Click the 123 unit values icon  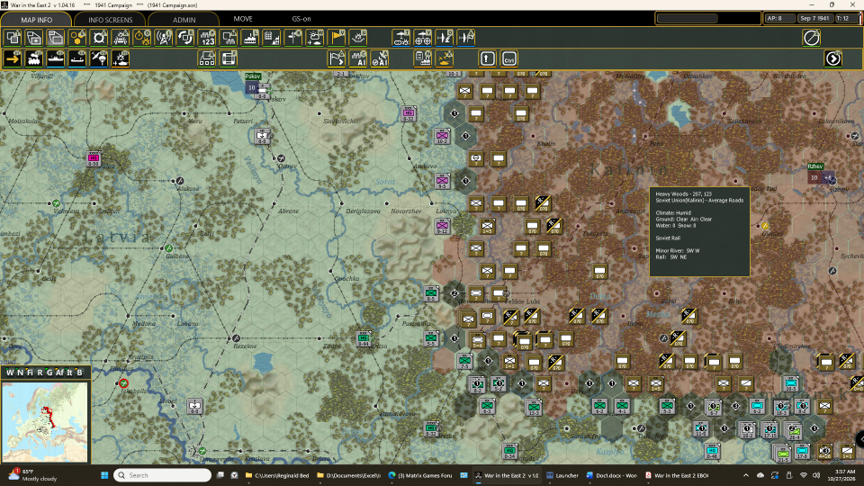click(x=207, y=38)
